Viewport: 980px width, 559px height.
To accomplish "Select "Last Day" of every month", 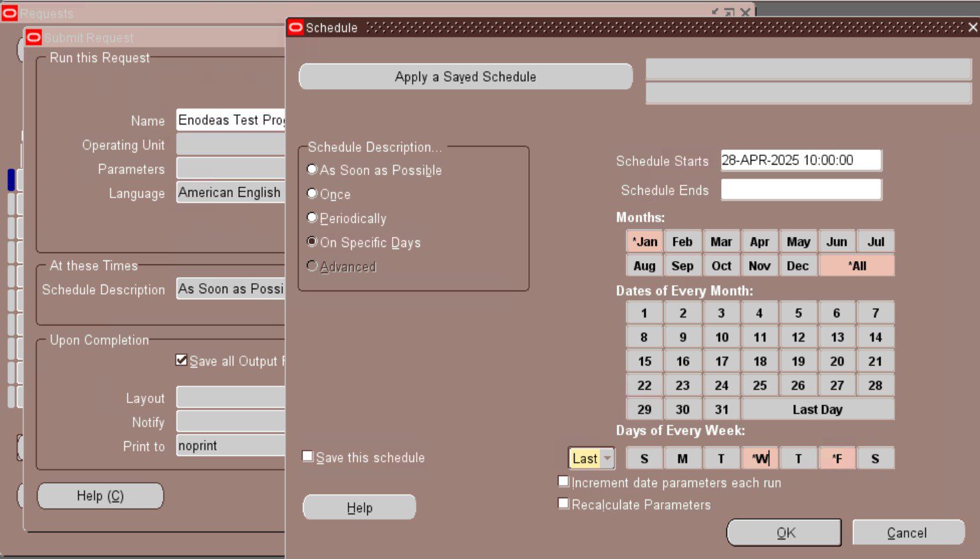I will click(817, 408).
